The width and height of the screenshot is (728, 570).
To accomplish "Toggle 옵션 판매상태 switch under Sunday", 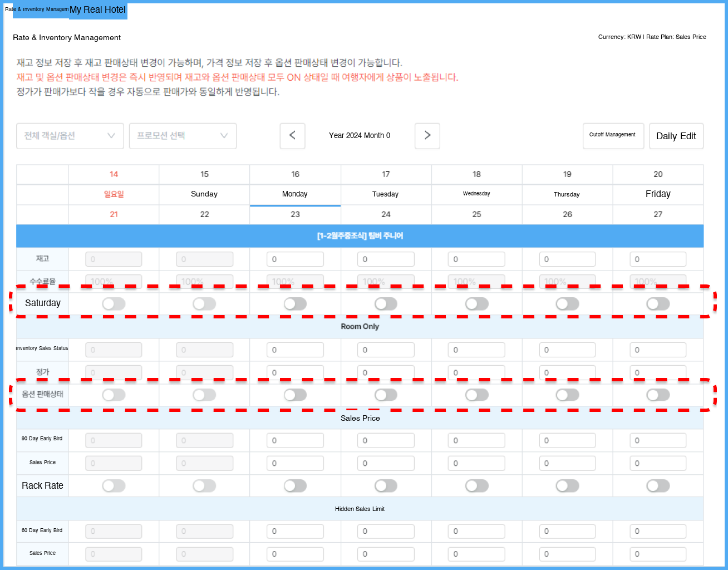I will pos(204,395).
